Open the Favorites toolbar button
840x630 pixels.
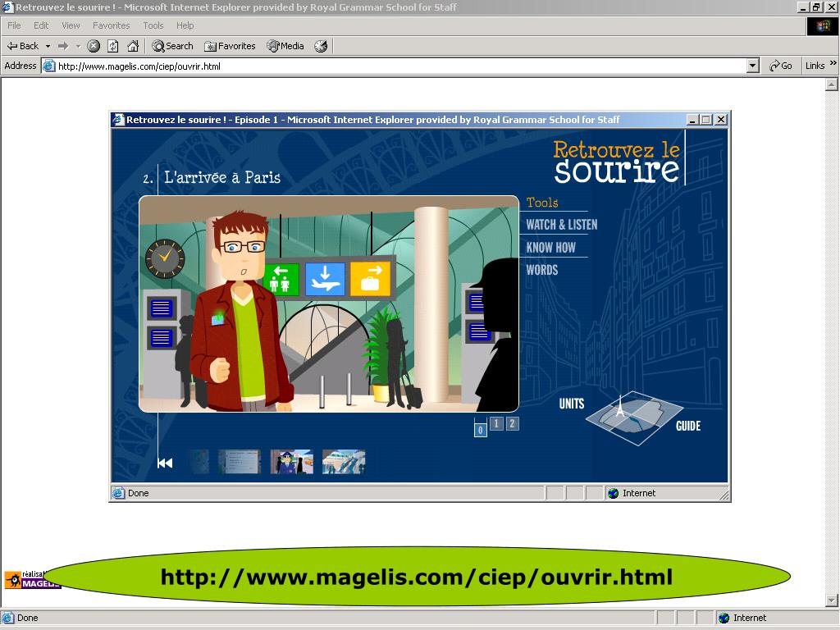coord(230,46)
